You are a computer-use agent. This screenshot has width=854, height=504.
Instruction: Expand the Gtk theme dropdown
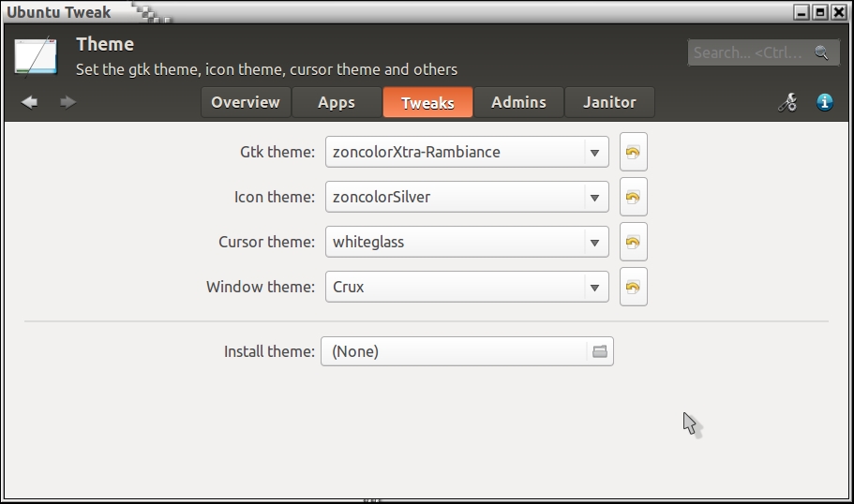[594, 153]
